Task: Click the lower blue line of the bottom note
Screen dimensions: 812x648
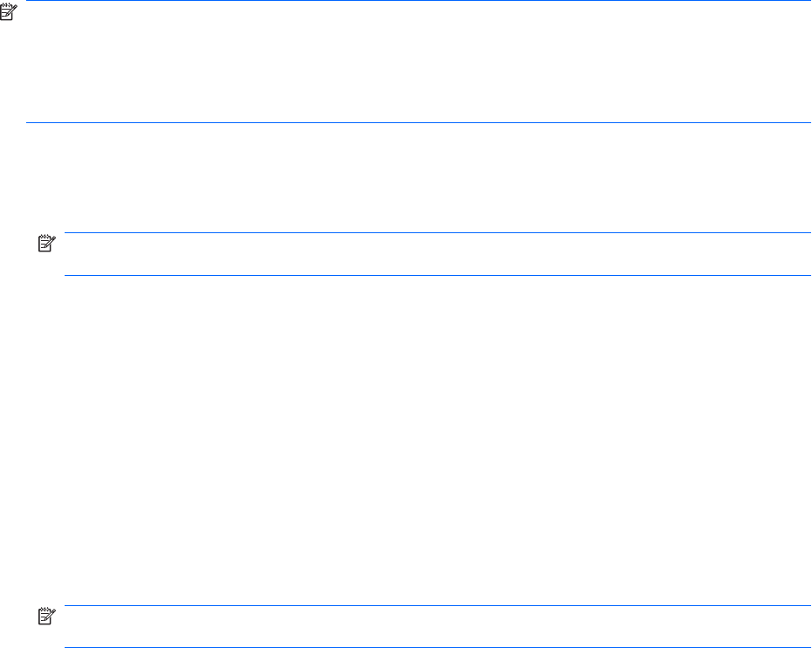Action: [437, 646]
